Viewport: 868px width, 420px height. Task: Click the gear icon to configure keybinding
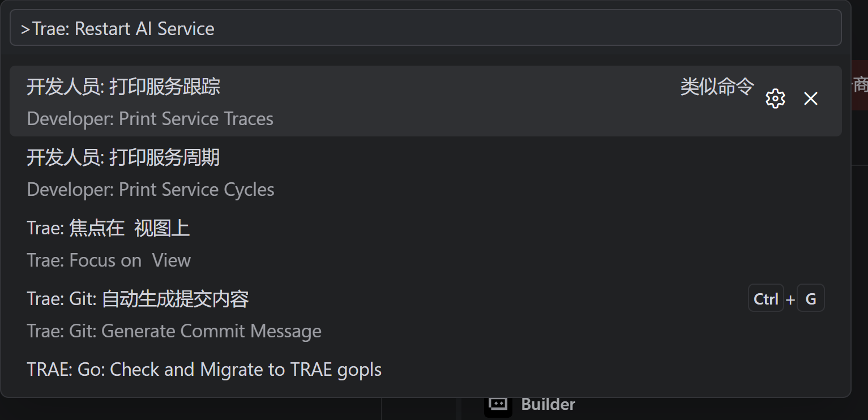click(775, 98)
